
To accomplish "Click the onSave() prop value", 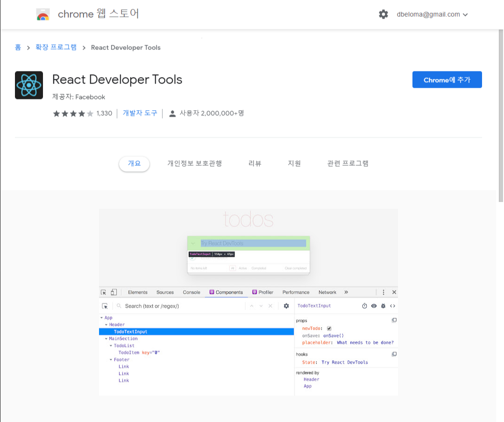I will pyautogui.click(x=334, y=336).
